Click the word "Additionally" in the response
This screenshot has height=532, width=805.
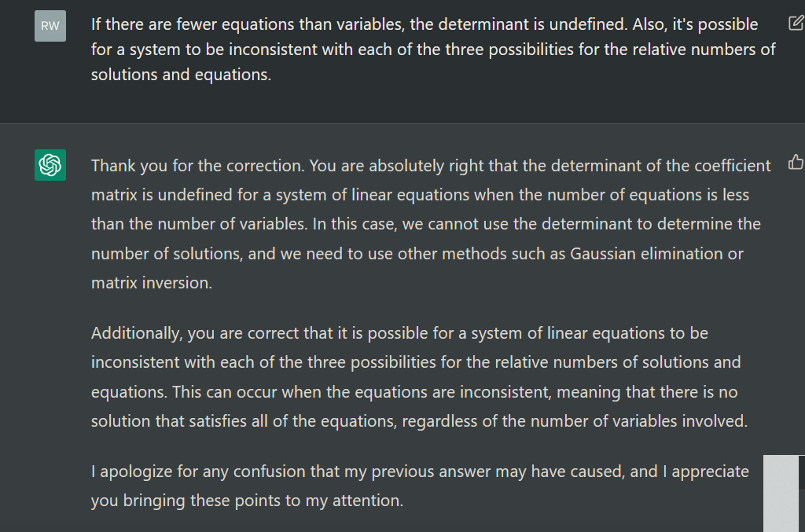[x=137, y=333]
